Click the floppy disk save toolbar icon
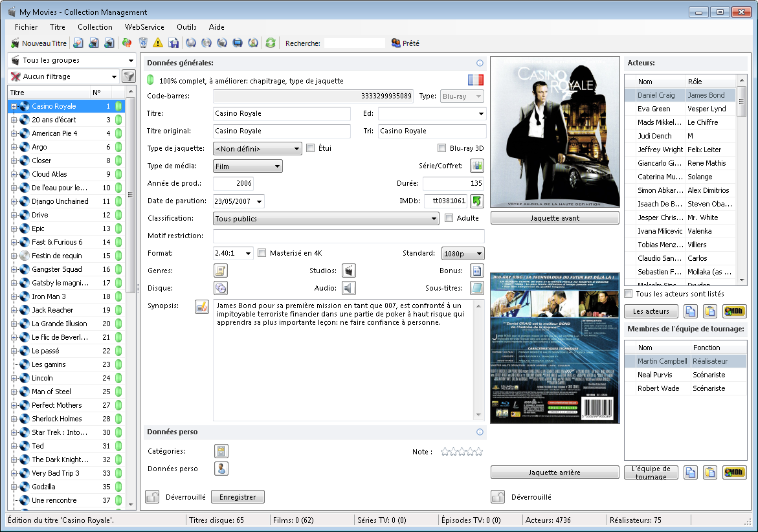Image resolution: width=758 pixels, height=532 pixels. click(173, 43)
